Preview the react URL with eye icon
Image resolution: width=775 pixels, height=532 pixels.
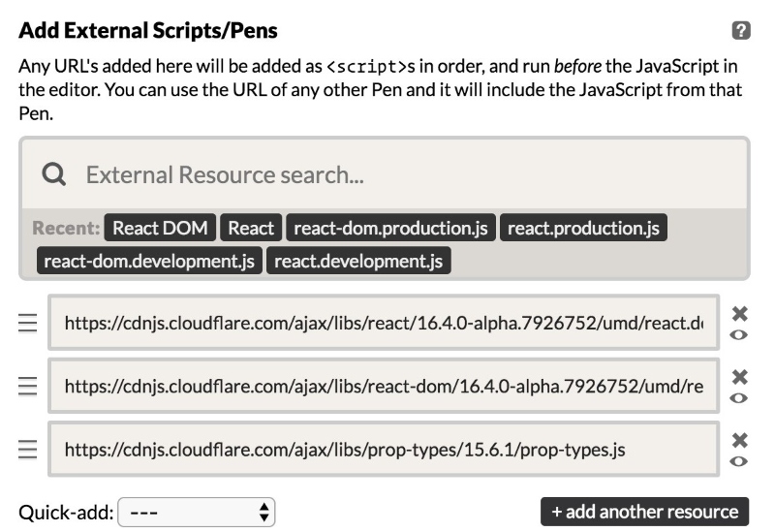[738, 335]
